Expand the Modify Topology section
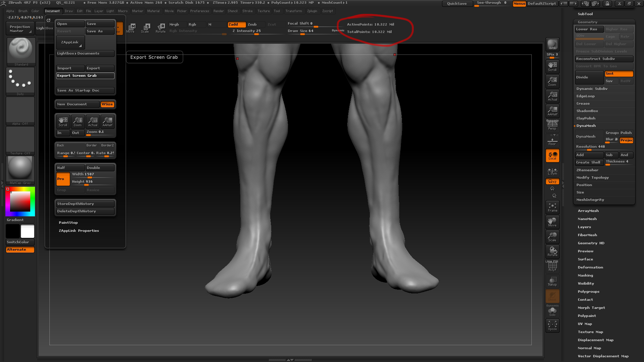This screenshot has height=362, width=644. tap(592, 178)
